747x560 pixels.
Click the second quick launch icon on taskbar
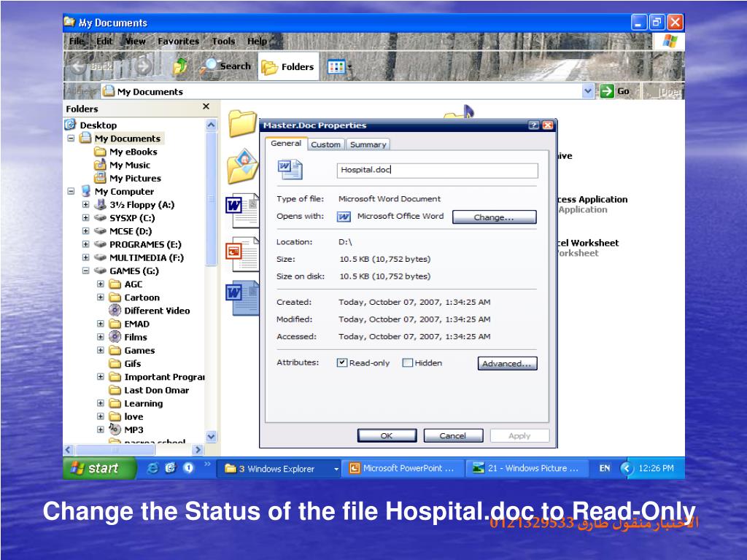coord(171,468)
